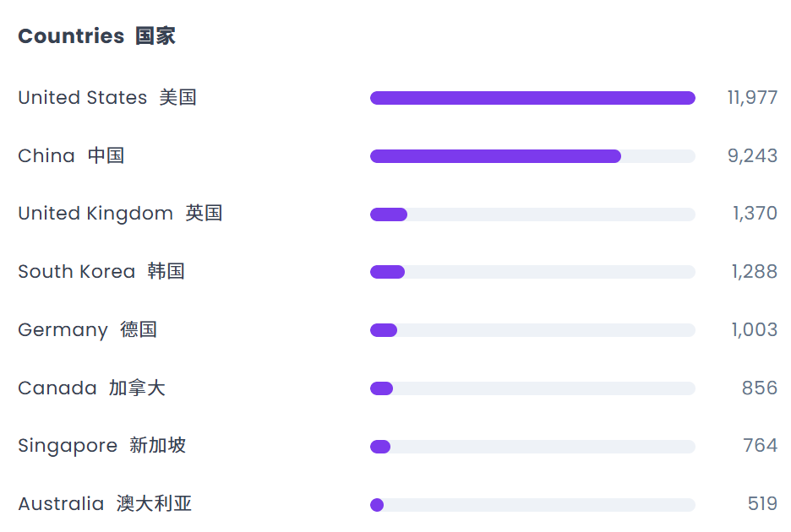Image resolution: width=791 pixels, height=532 pixels.
Task: Click the Australia 澳大利亚 label
Action: pos(105,504)
